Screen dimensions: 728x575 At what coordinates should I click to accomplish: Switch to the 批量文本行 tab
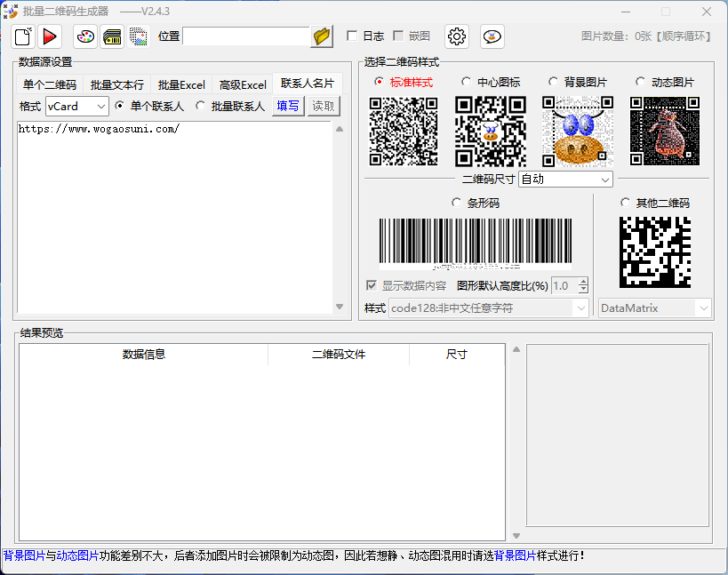[116, 85]
